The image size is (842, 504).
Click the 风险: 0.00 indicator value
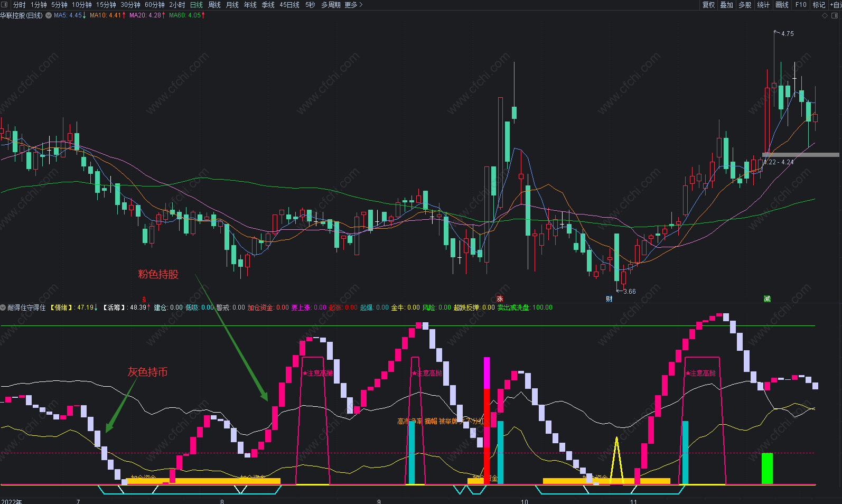click(437, 307)
